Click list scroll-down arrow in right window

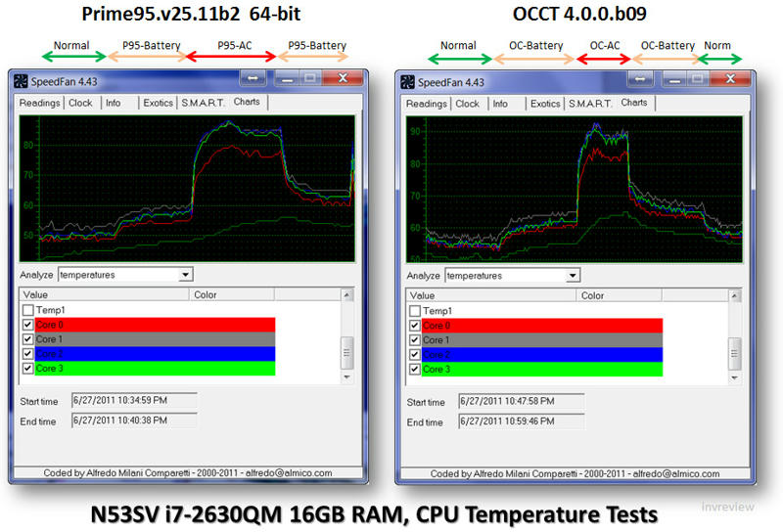(734, 378)
